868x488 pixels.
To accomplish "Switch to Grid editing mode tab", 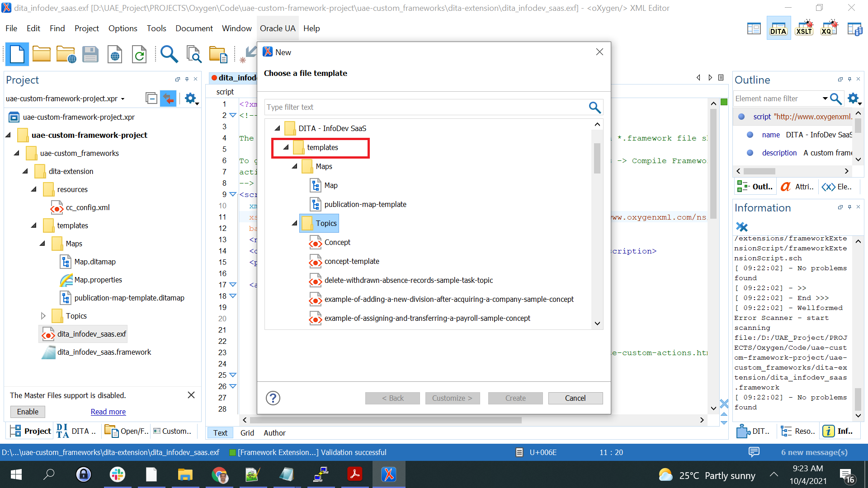I will (247, 433).
